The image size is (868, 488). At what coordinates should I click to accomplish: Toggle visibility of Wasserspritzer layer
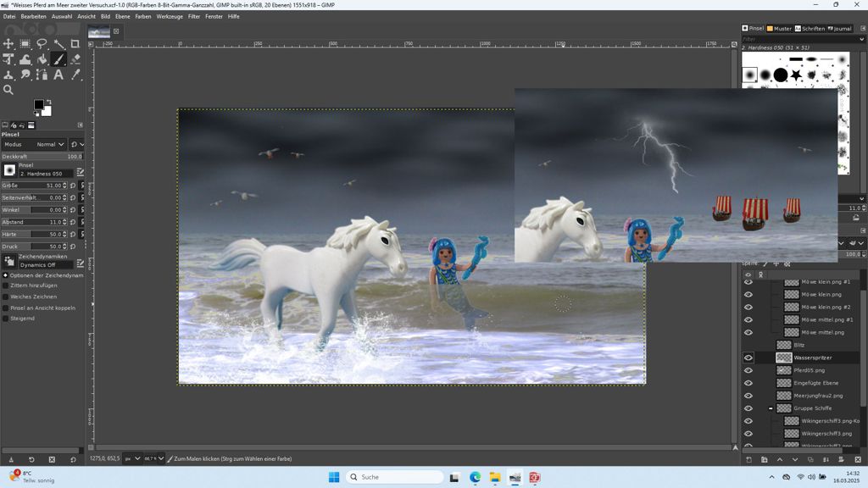pos(748,358)
